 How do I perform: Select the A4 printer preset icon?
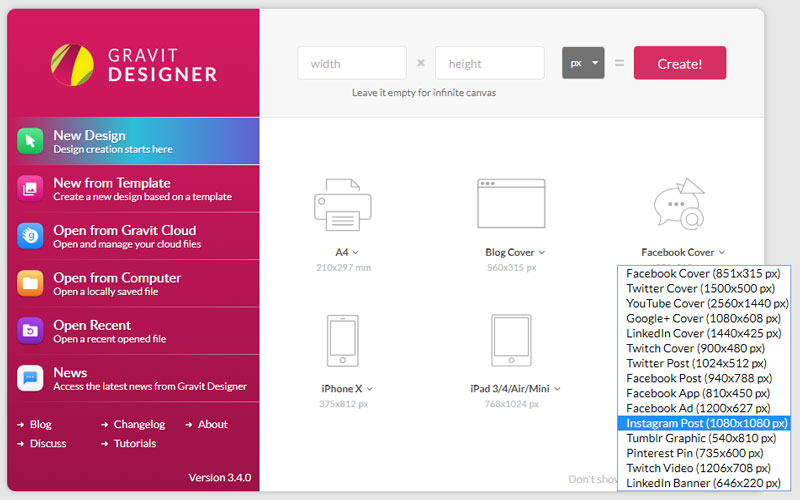343,205
